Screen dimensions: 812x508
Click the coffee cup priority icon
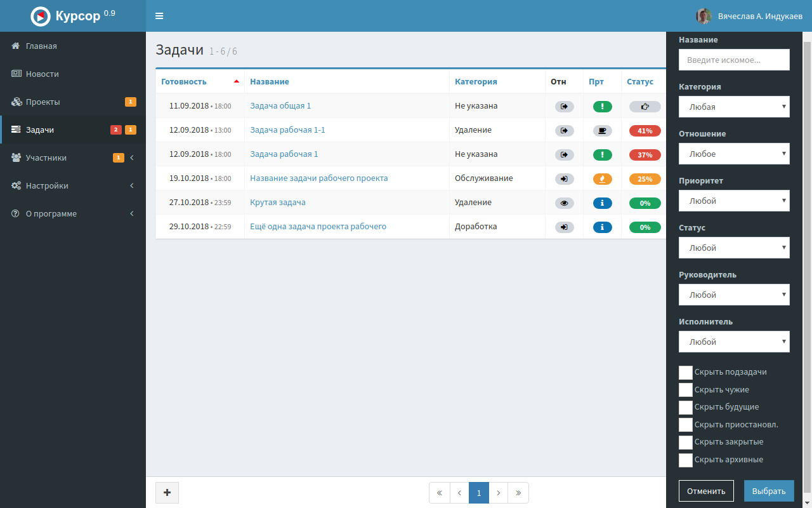602,131
